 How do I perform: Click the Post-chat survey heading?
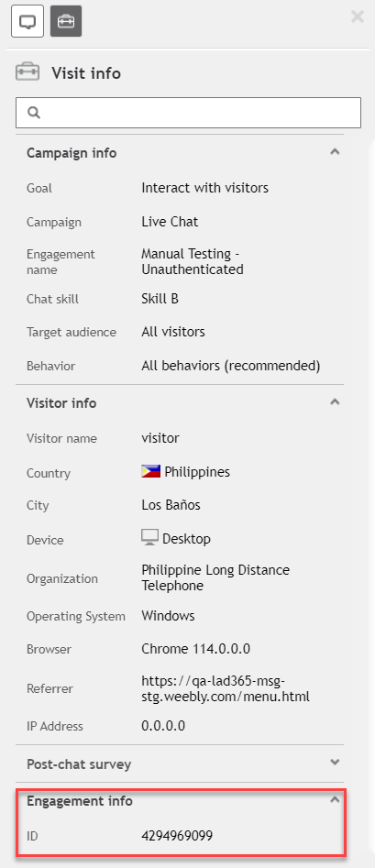tap(79, 764)
